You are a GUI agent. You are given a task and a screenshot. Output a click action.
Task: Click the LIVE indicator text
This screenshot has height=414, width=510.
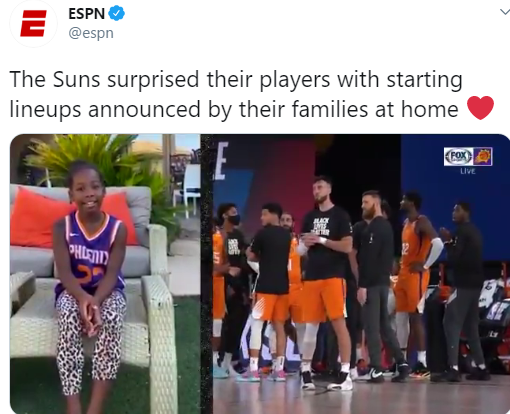[468, 171]
